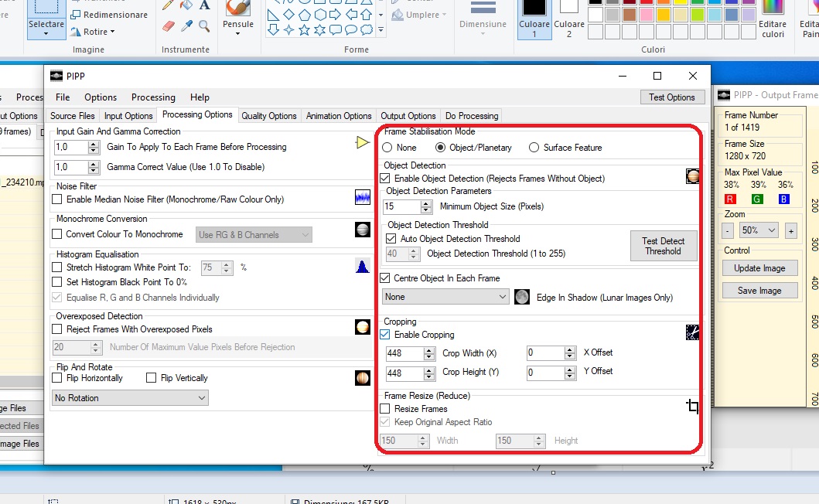This screenshot has width=819, height=504.
Task: Open the Edge In Shadow None dropdown
Action: pyautogui.click(x=445, y=297)
